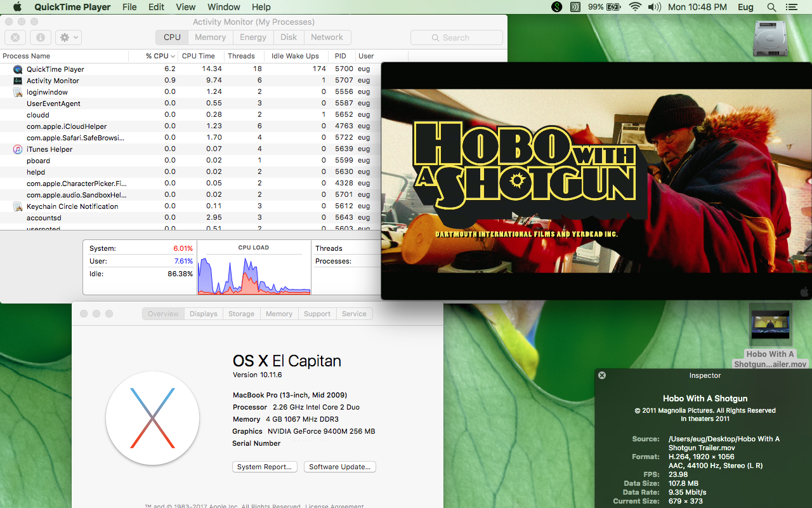Select the cloudd process row
The image size is (812, 508).
coord(190,115)
